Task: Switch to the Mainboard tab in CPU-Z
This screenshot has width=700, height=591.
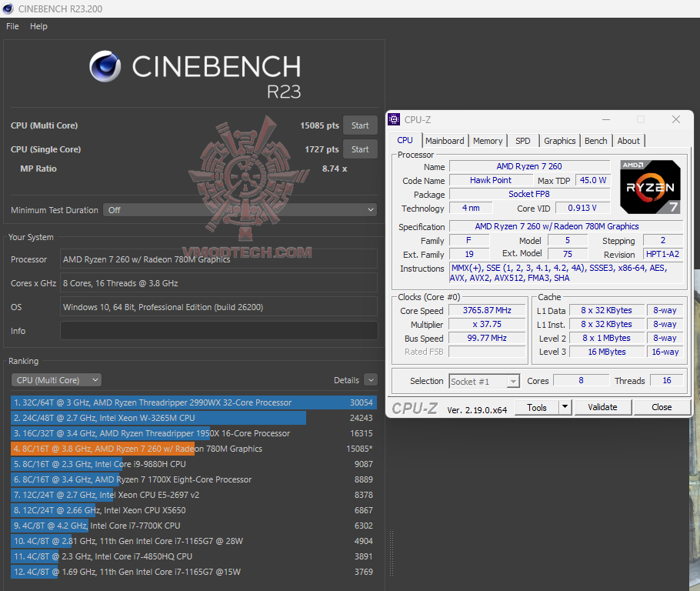Action: click(445, 141)
